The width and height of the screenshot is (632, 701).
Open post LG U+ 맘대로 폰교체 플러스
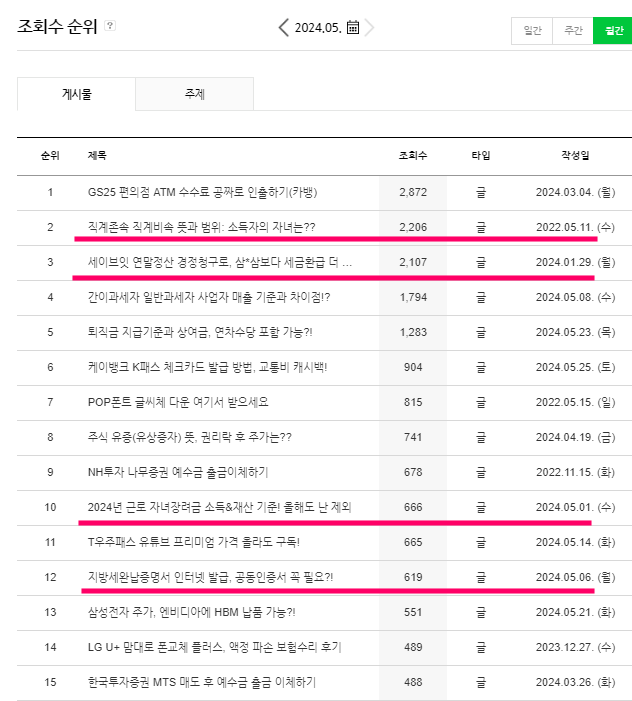tap(215, 647)
